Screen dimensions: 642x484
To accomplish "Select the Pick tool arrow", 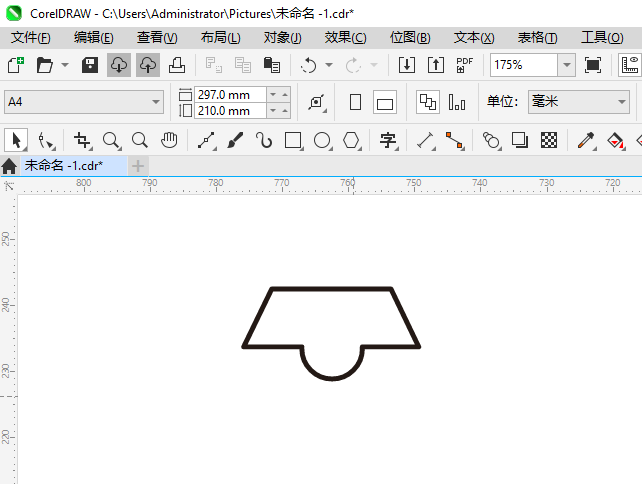I will point(16,140).
